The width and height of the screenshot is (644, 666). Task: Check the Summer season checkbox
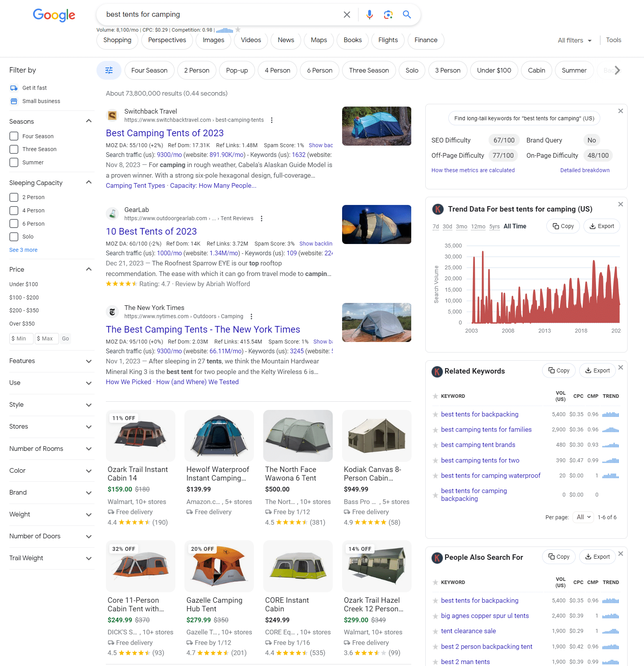(x=14, y=162)
